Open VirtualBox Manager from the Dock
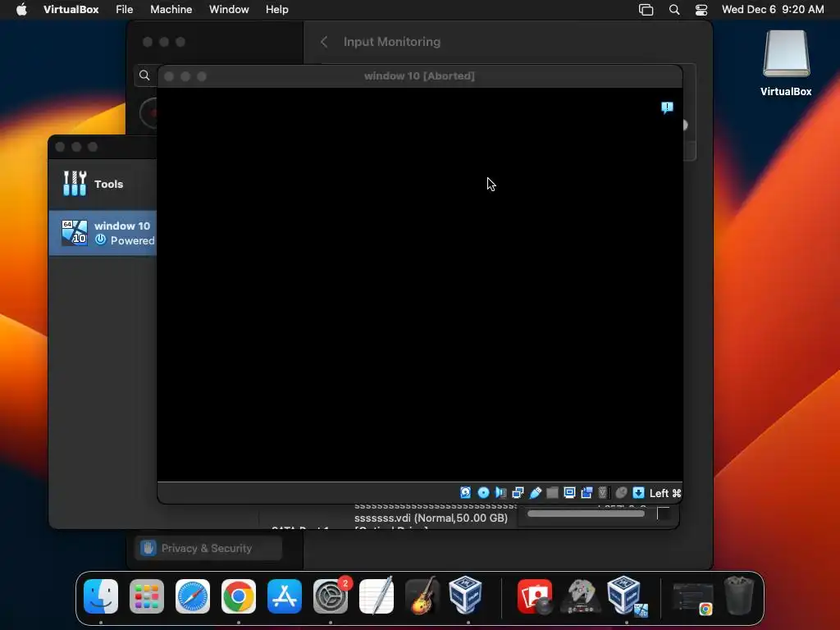This screenshot has height=630, width=840. point(465,595)
